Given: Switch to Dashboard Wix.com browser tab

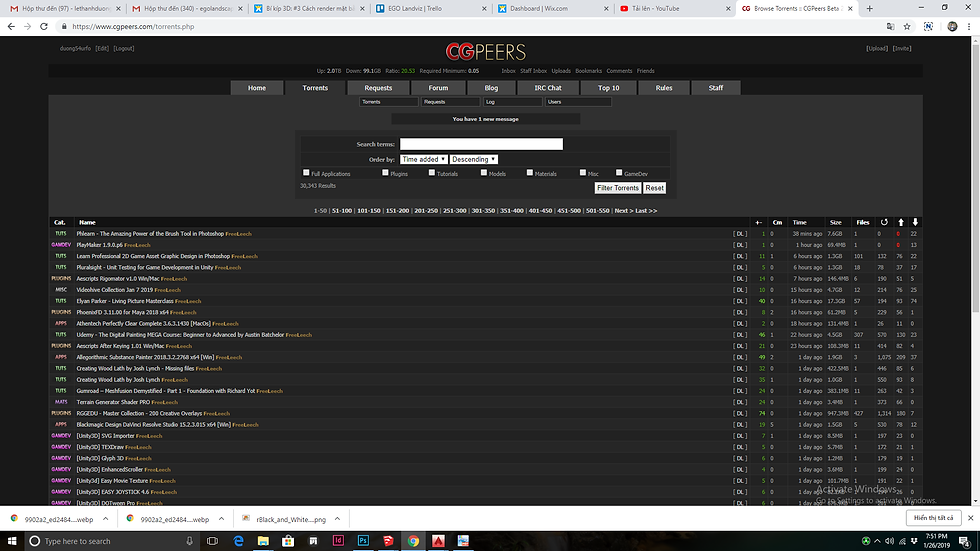Looking at the screenshot, I should pos(552,8).
